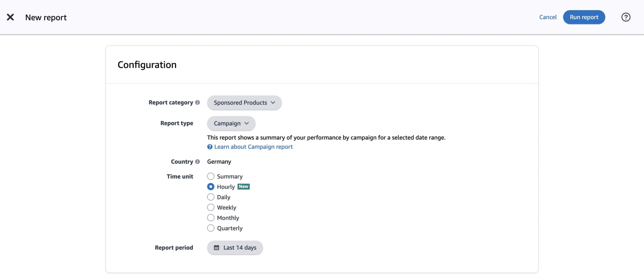The width and height of the screenshot is (644, 280).
Task: Click the Country info icon
Action: point(197,162)
